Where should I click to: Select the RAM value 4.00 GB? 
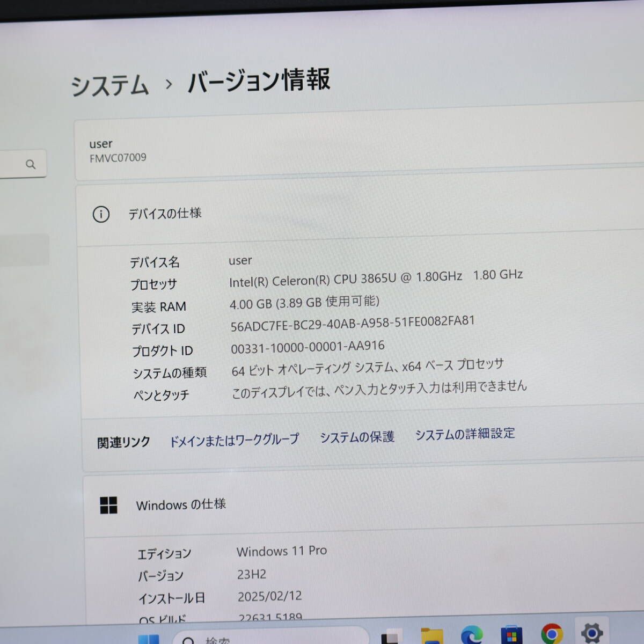251,304
